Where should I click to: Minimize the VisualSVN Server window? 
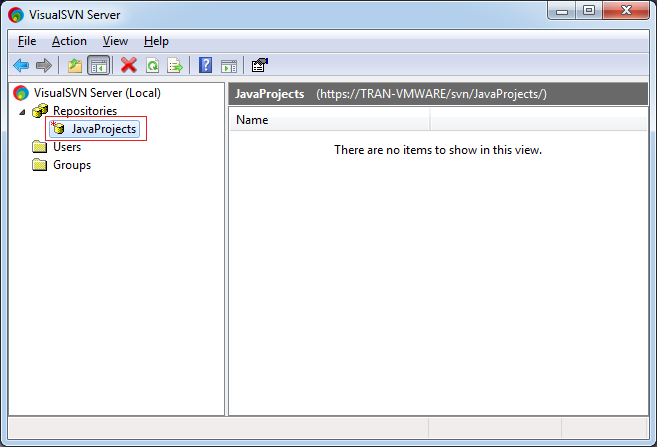pyautogui.click(x=562, y=11)
